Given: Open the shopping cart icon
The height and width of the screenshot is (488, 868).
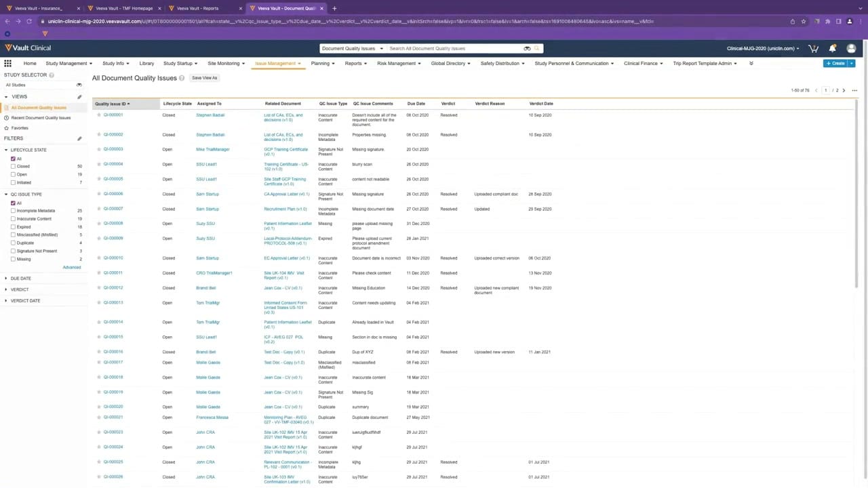Looking at the screenshot, I should (x=814, y=49).
